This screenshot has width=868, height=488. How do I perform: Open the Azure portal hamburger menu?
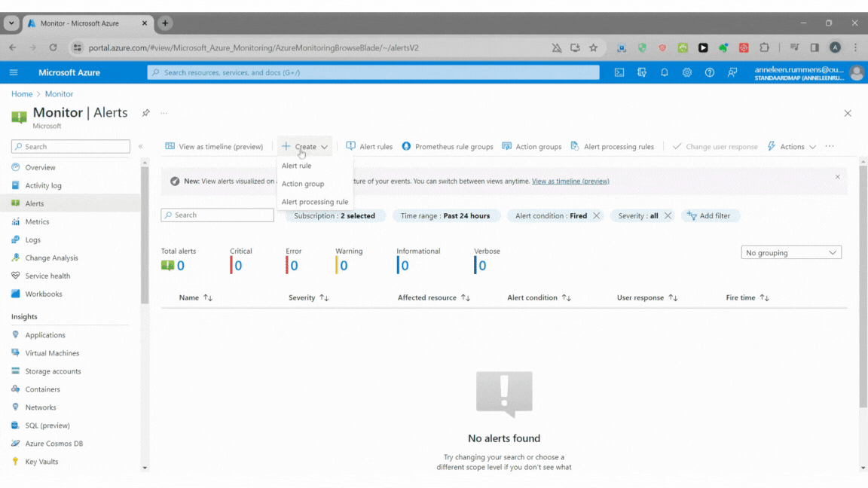(14, 72)
